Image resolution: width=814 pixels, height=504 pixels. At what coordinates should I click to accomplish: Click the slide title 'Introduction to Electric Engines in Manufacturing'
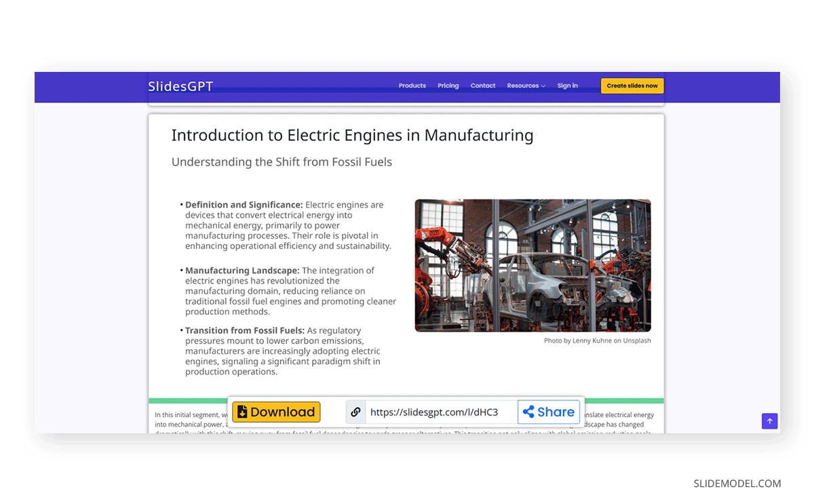point(352,135)
